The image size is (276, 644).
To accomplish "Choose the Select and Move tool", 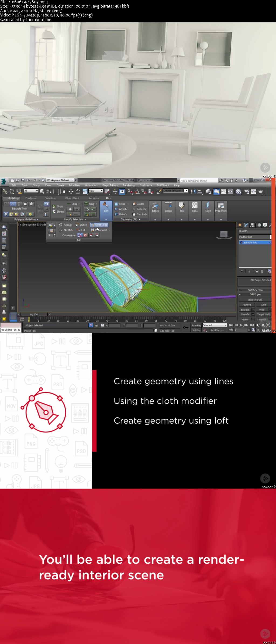I will click(x=71, y=191).
